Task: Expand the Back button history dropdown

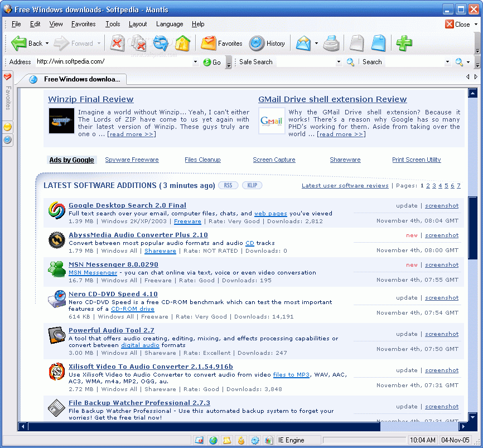Action: 47,44
